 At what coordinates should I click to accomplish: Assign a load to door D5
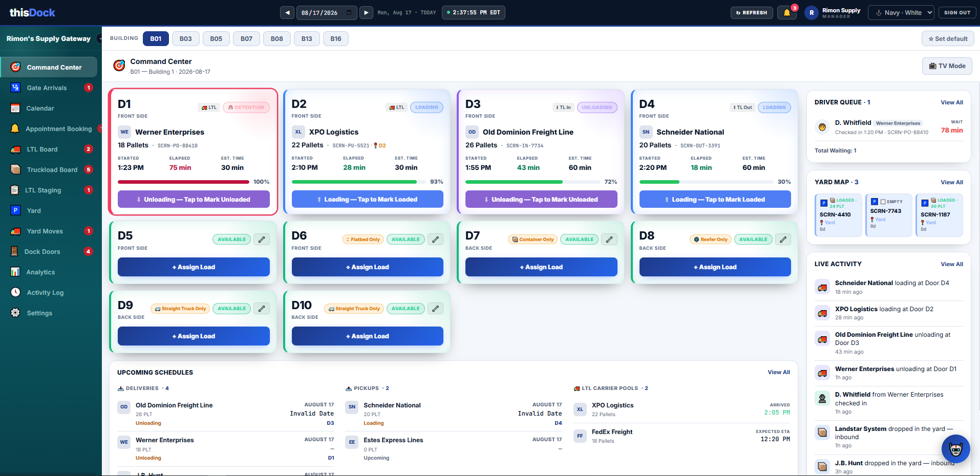[x=194, y=267]
